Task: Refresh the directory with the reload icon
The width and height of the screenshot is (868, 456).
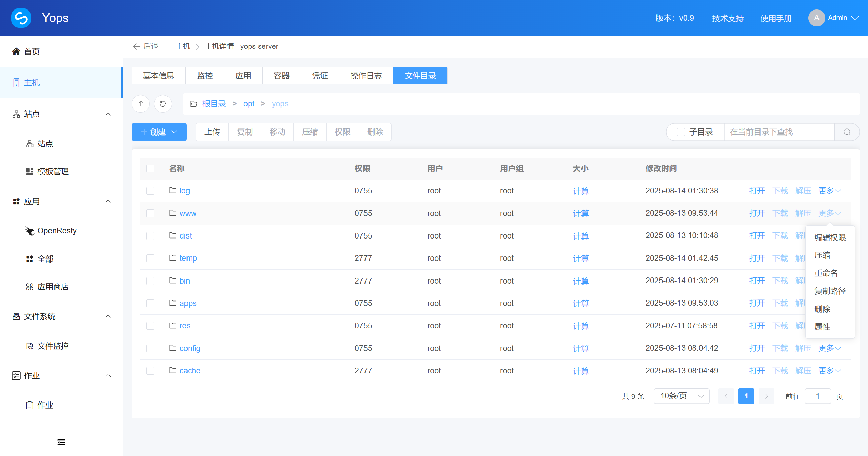Action: [x=163, y=104]
